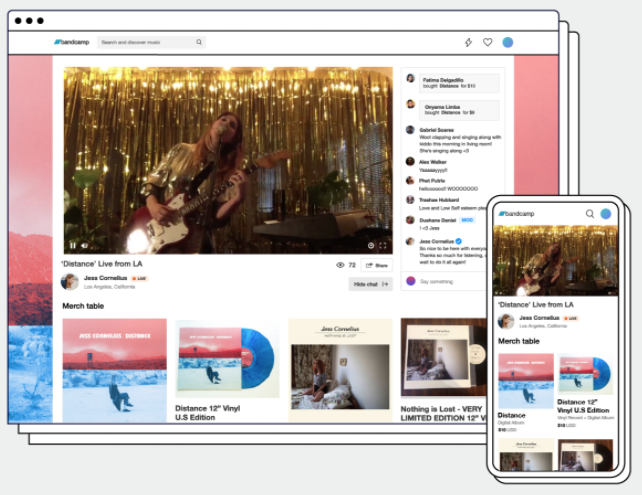
Task: Open Distance album cover in mobile merch table
Action: [526, 381]
